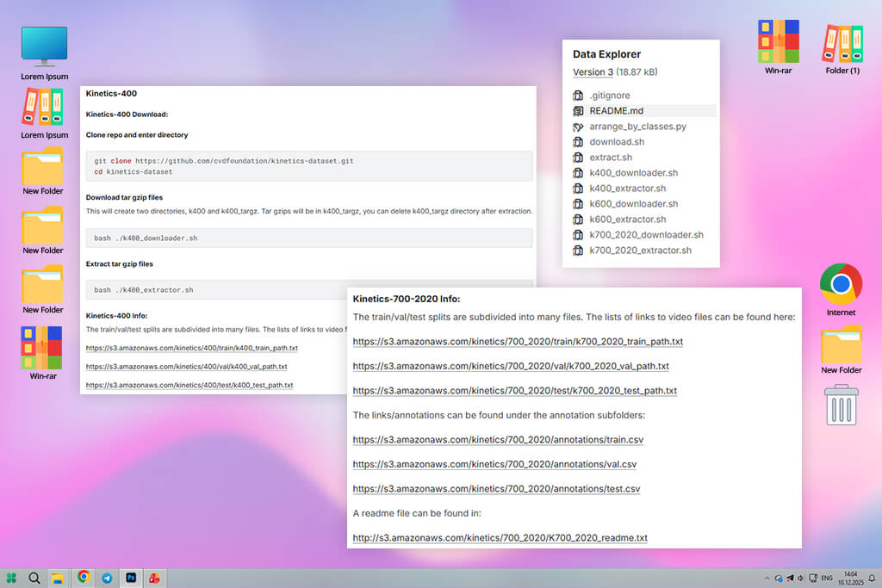The image size is (882, 588).
Task: Open Telegram from the taskbar
Action: [x=107, y=578]
